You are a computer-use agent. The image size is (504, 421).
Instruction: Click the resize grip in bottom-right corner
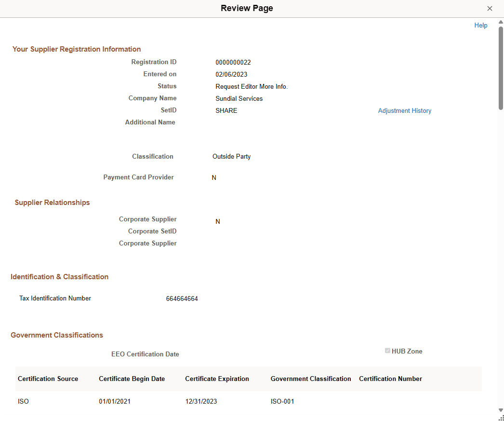500,418
